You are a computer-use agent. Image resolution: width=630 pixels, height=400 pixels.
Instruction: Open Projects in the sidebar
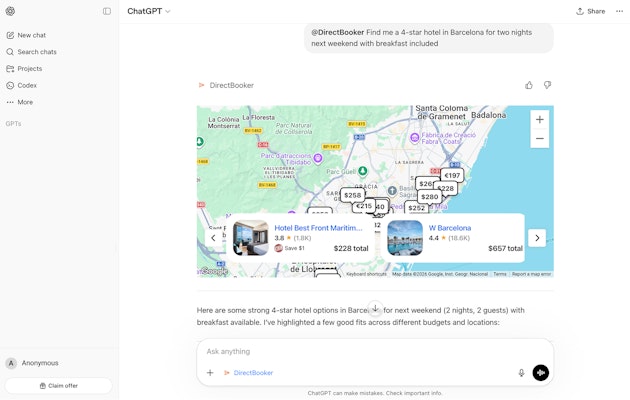[x=24, y=69]
